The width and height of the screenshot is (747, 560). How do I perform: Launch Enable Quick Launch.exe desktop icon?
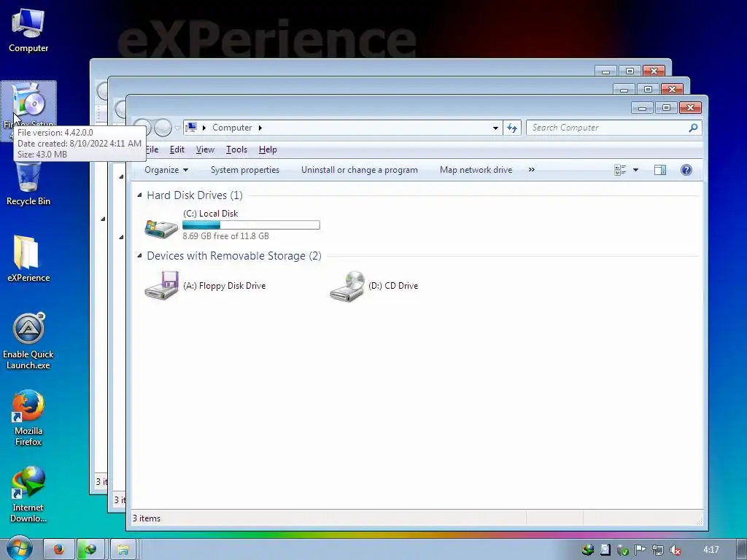pyautogui.click(x=28, y=341)
